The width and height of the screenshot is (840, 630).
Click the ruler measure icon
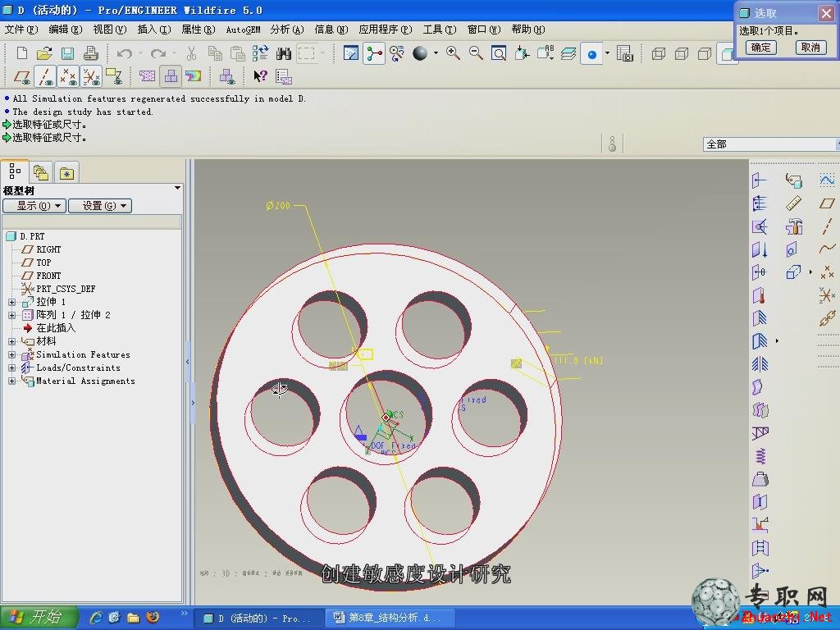[794, 203]
